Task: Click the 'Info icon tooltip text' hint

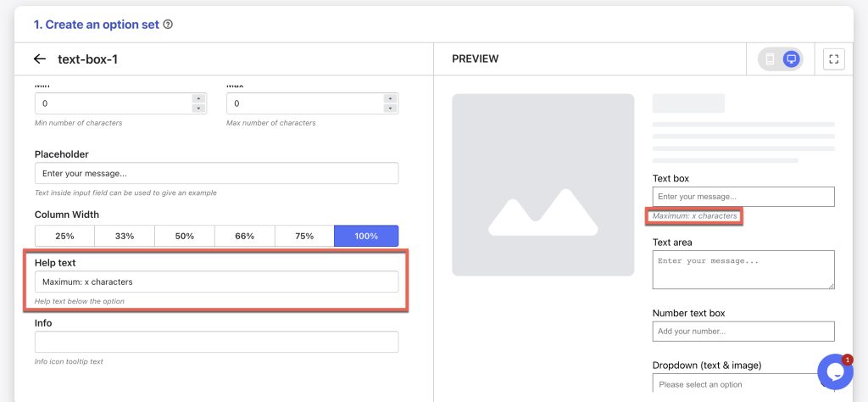Action: [x=69, y=361]
